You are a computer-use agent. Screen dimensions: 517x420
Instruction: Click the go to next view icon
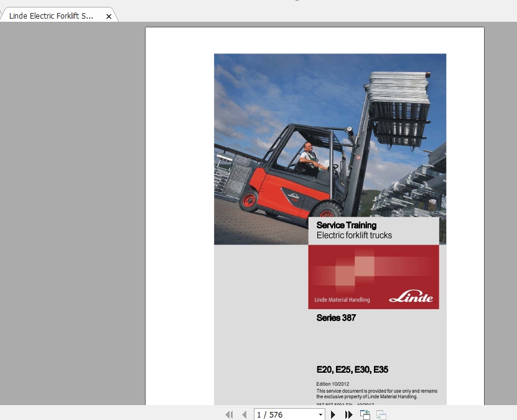pyautogui.click(x=381, y=414)
